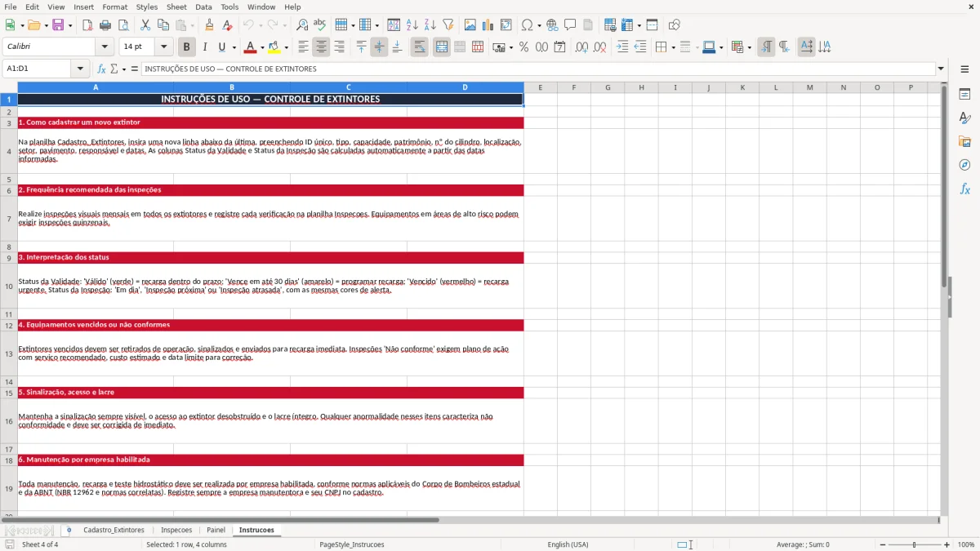The image size is (980, 551).
Task: Switch to Cadastro_Extintores sheet tab
Action: click(x=114, y=530)
